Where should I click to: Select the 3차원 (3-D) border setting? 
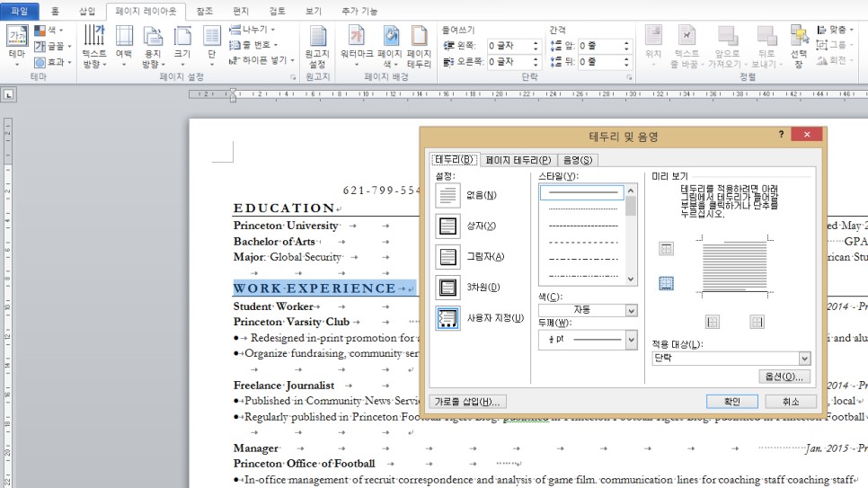click(447, 288)
